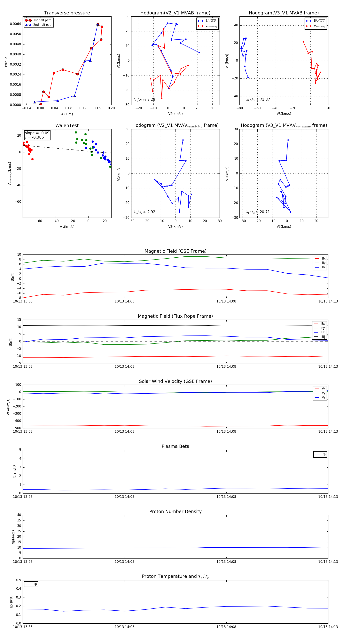Screen dimensions: 351x644
Task: Select the 'Vy' legend entry
Action: click(320, 393)
